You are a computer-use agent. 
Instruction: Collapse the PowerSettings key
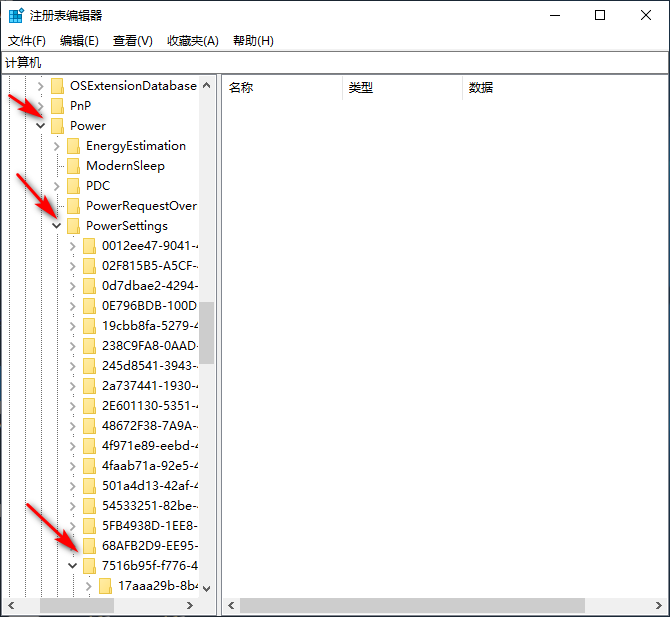tap(57, 226)
